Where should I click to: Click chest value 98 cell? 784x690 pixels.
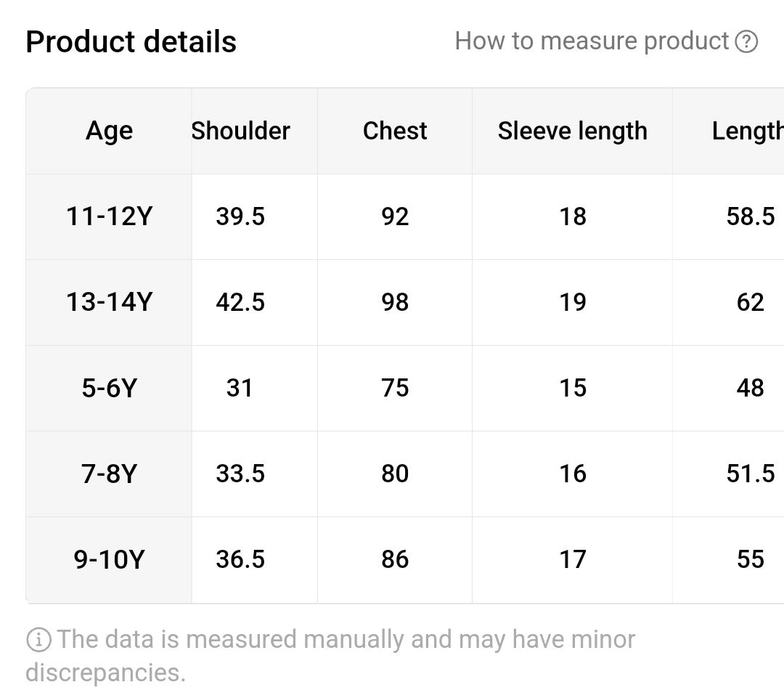395,302
